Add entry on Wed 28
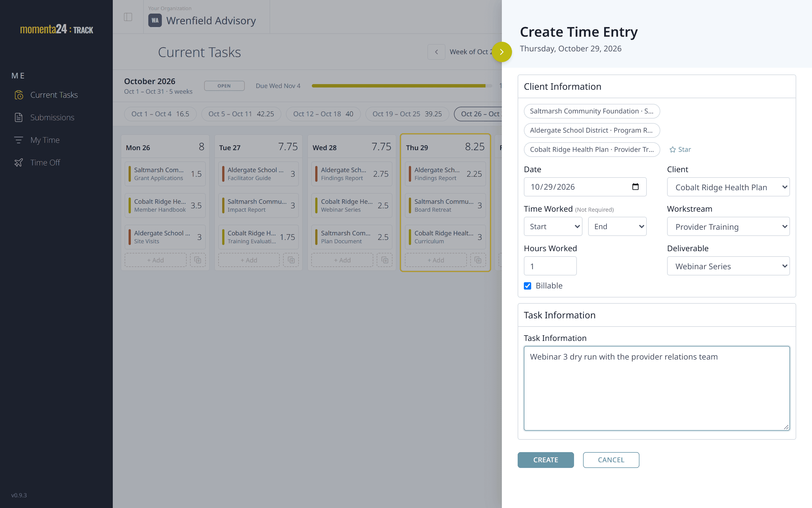The height and width of the screenshot is (508, 812). (342, 260)
